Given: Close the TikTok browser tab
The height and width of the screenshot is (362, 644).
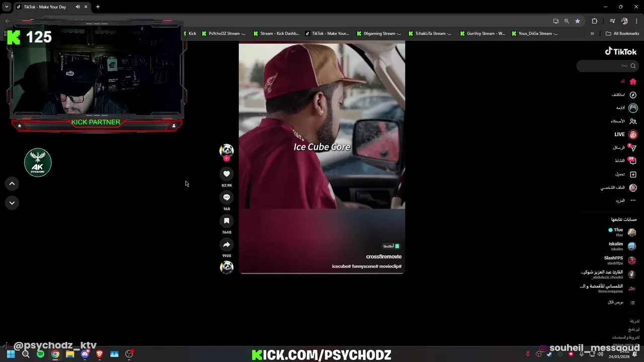Looking at the screenshot, I should (x=86, y=7).
